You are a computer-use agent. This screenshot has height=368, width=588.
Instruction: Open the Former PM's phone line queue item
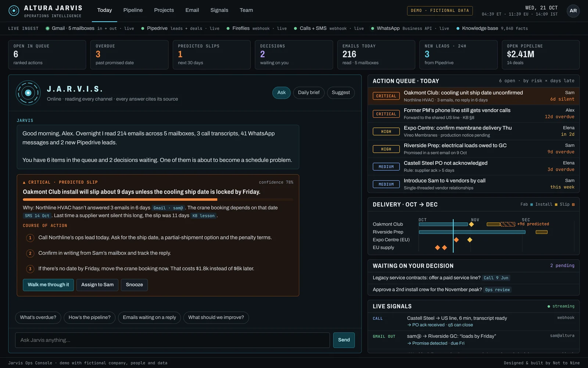(473, 114)
